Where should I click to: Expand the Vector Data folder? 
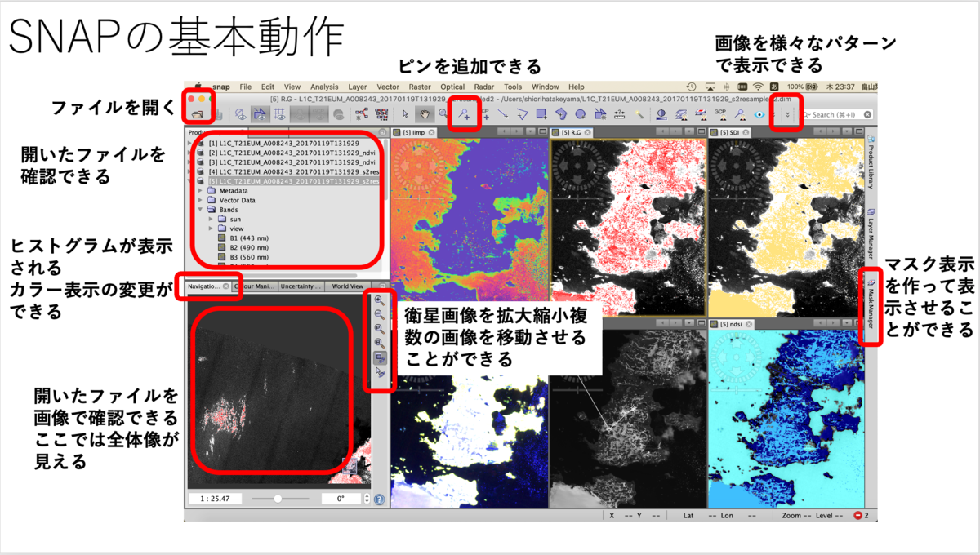201,199
